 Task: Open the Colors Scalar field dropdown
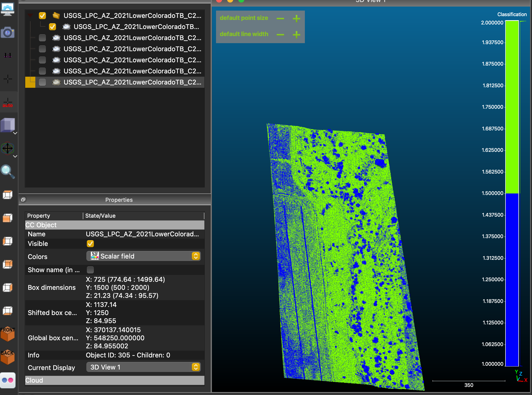pyautogui.click(x=143, y=256)
